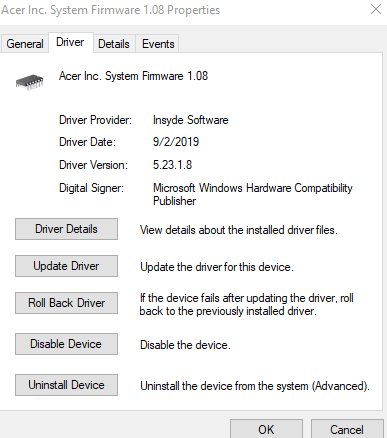The width and height of the screenshot is (387, 438).
Task: Click the Driver Details button
Action: [66, 229]
